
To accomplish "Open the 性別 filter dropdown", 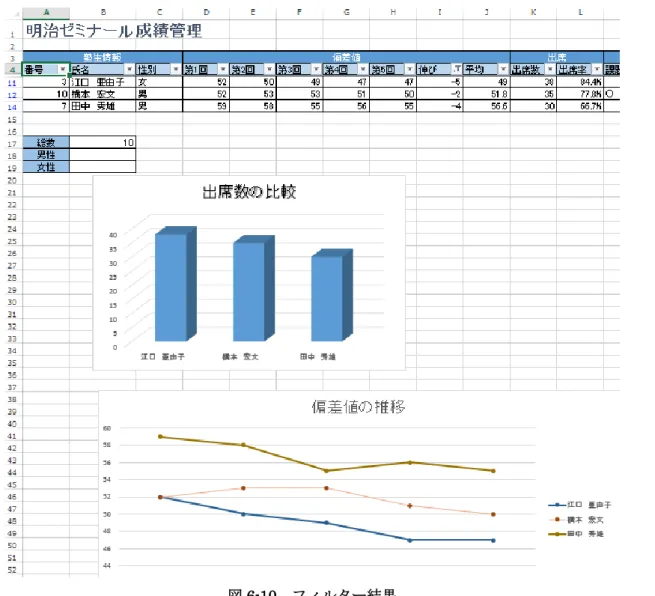I will [x=176, y=69].
